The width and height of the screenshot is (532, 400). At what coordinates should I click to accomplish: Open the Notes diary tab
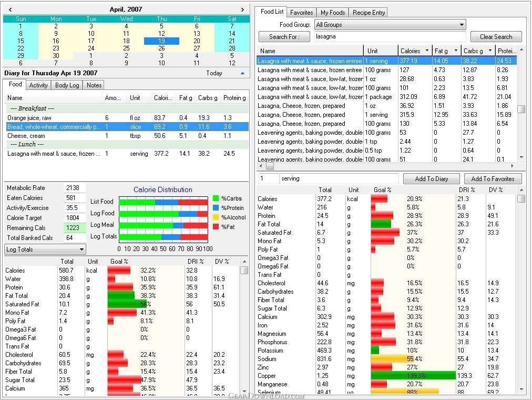click(x=94, y=85)
